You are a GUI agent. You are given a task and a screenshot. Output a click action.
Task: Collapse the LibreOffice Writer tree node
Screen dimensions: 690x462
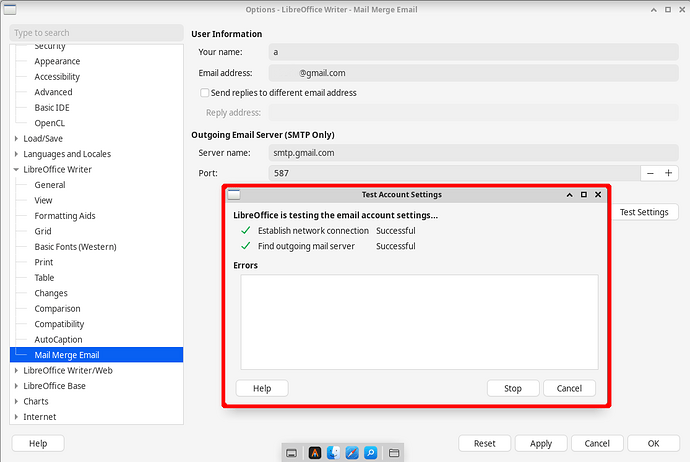click(x=16, y=170)
